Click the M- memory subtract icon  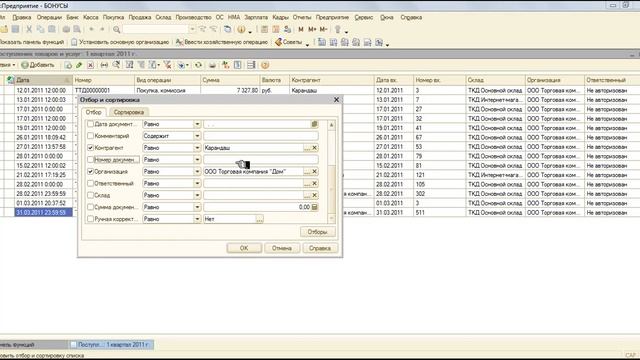pyautogui.click(x=323, y=29)
